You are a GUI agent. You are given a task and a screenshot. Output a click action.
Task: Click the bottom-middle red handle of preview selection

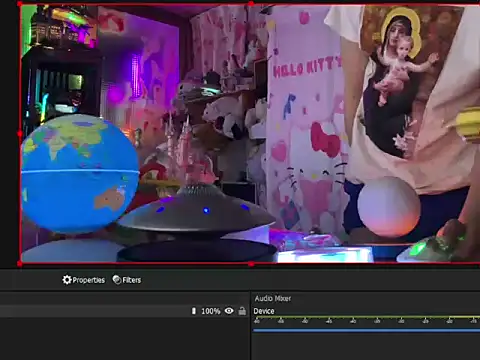pos(251,264)
